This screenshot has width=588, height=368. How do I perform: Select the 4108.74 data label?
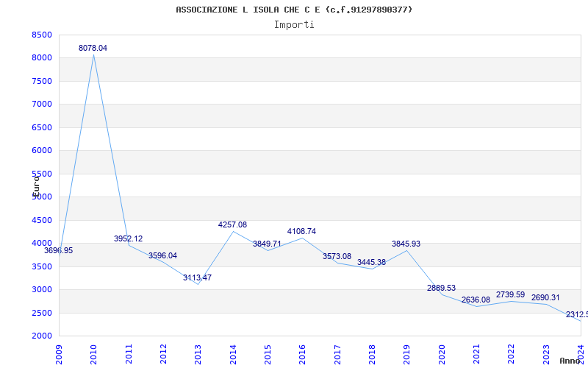301,231
